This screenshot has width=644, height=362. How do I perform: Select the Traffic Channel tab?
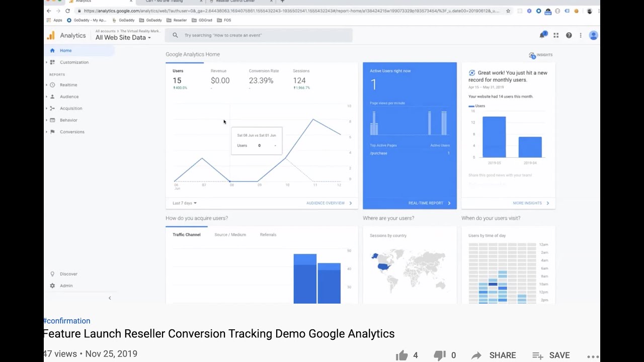coord(187,235)
